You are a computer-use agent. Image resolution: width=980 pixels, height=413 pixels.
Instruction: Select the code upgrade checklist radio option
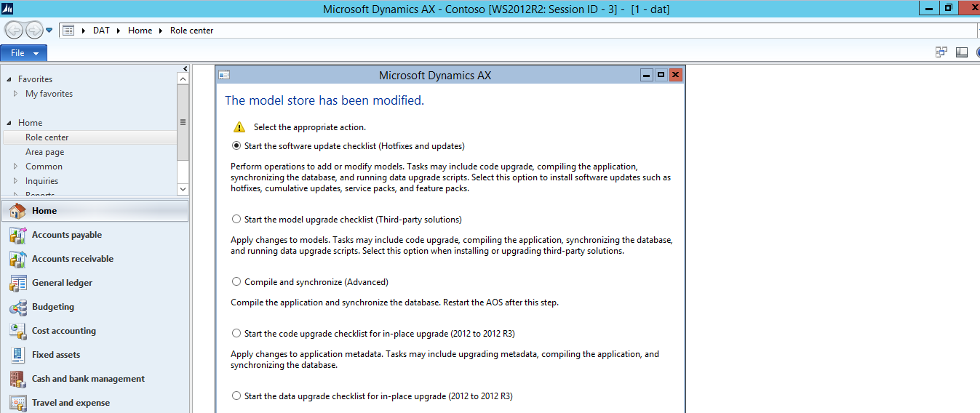click(x=236, y=334)
